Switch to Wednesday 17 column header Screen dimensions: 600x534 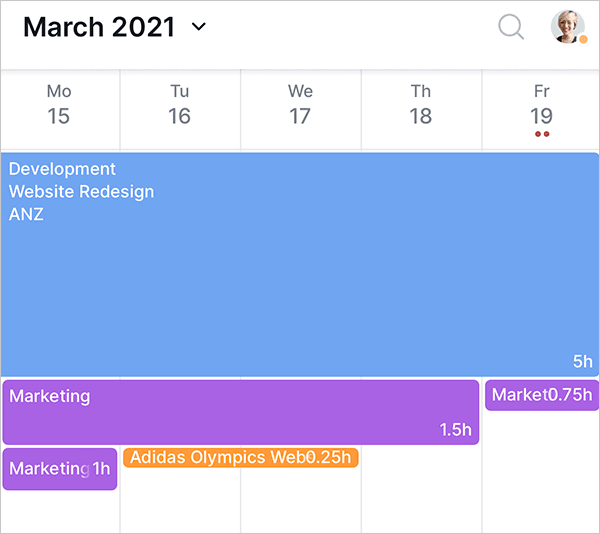300,105
